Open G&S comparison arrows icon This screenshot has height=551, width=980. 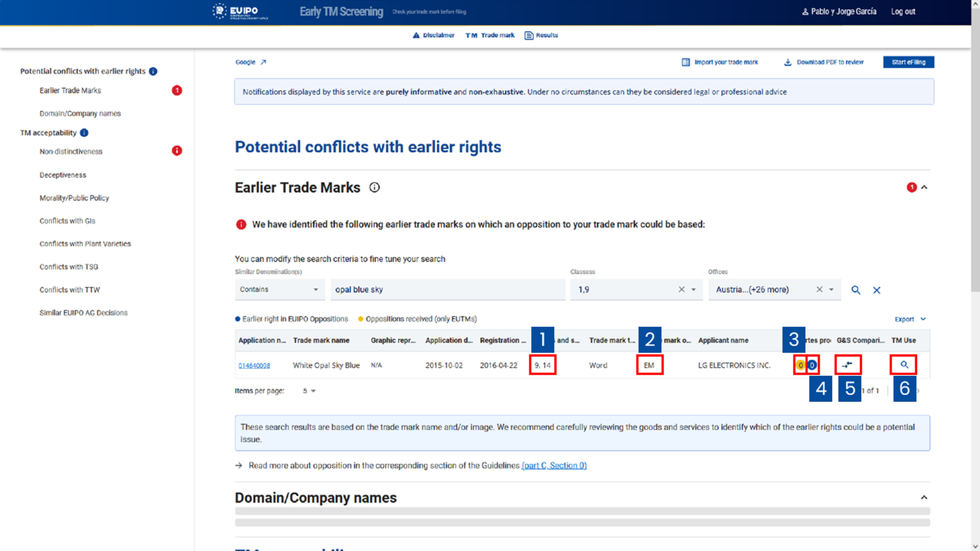pyautogui.click(x=847, y=365)
